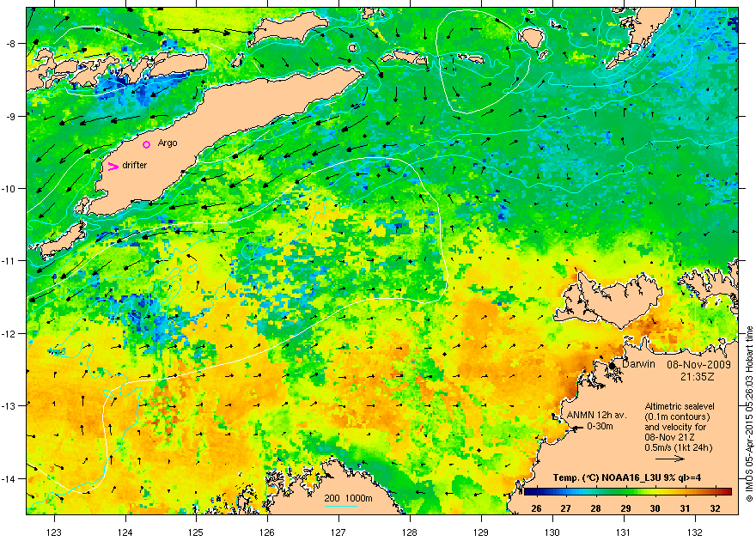Viewport: 756px width, 541px height.
Task: Select the black Darwin city dot
Action: coord(612,365)
